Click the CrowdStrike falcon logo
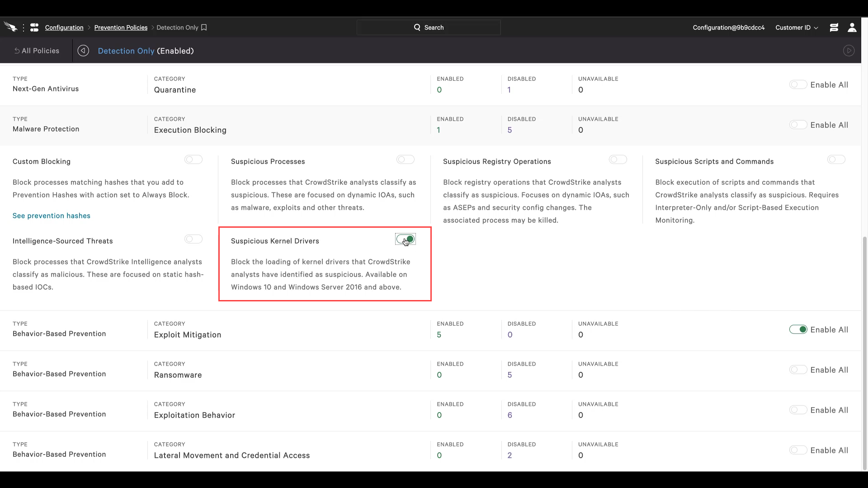 (10, 27)
